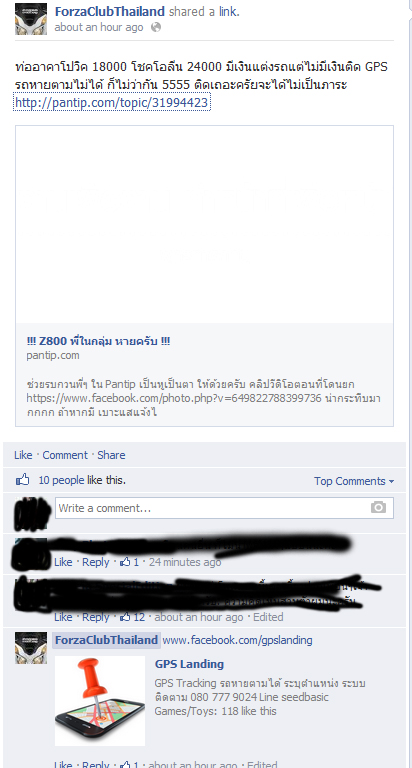
Task: Click the camera icon in comment box
Action: click(x=378, y=508)
